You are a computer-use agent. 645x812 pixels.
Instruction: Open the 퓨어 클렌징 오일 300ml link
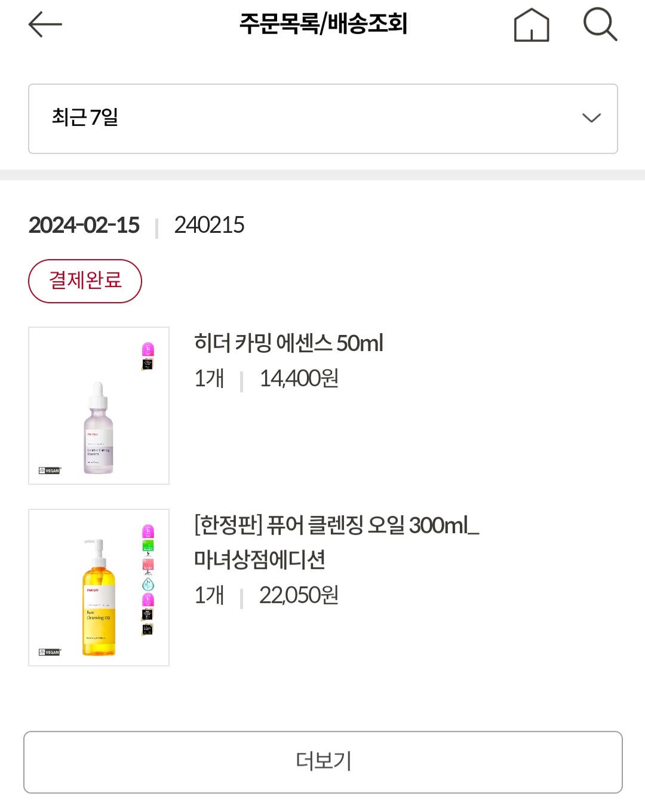[x=337, y=542]
